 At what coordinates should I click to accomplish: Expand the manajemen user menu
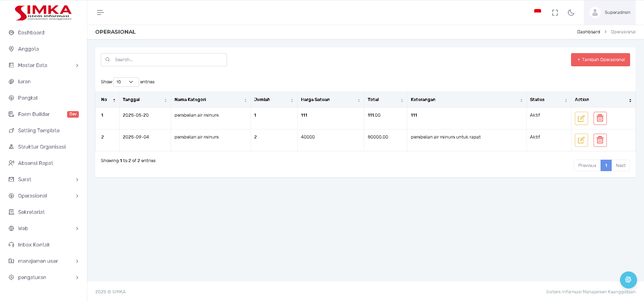click(43, 261)
